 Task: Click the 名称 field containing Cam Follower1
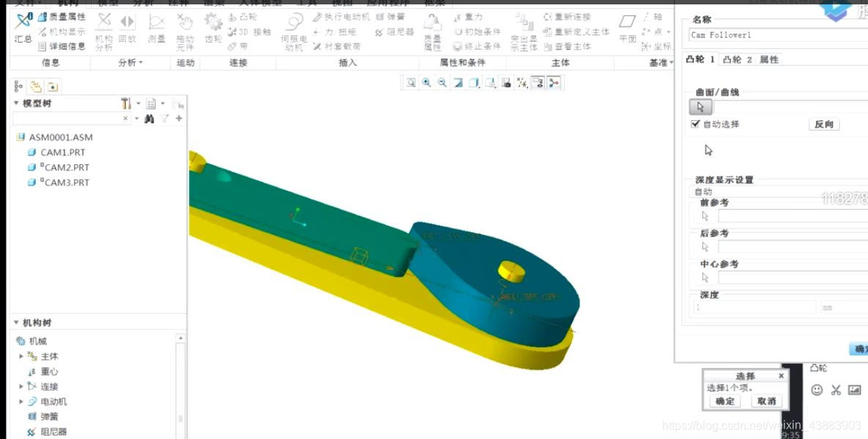click(x=776, y=35)
